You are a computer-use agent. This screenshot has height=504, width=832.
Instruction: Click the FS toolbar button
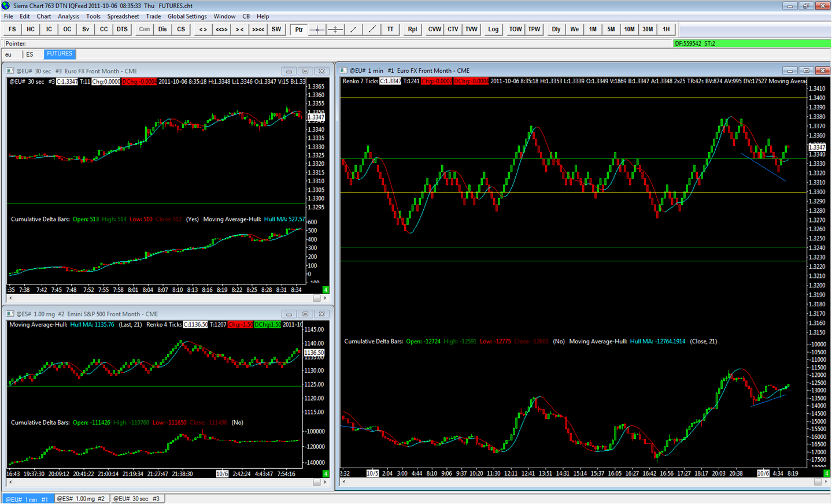tap(12, 29)
